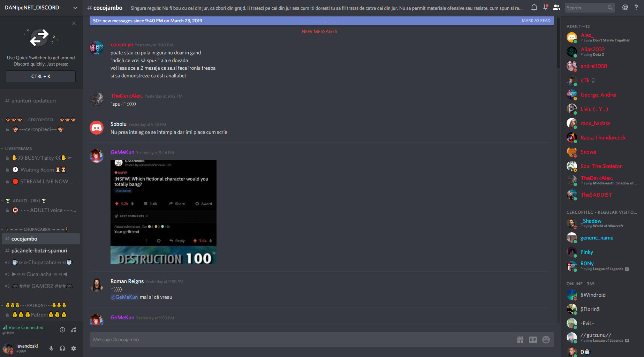Click MARK AS READ
The height and width of the screenshot is (357, 644).
536,21
